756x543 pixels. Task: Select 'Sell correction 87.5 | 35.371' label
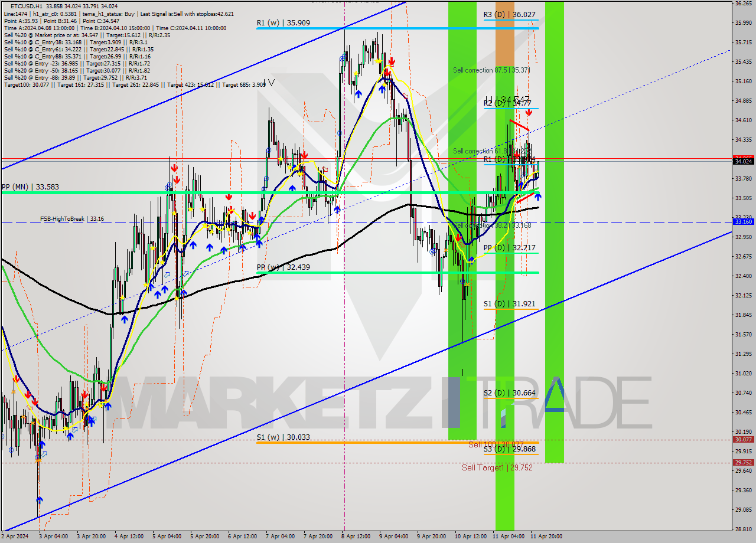coord(491,70)
